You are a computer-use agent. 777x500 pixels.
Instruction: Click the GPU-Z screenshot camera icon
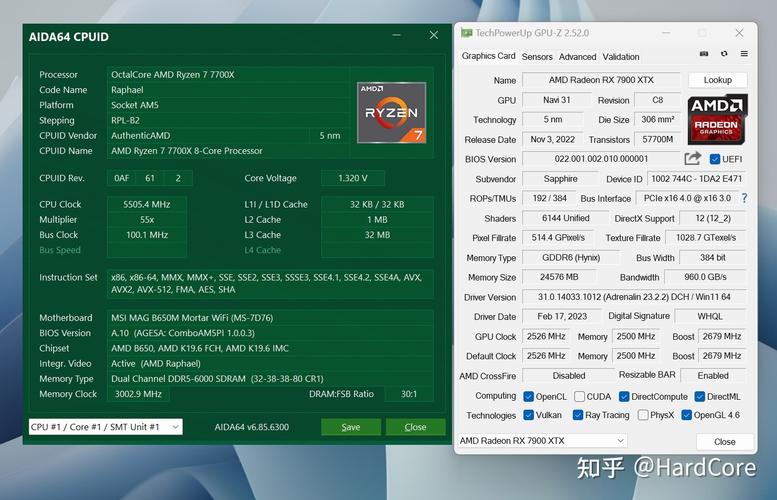pos(704,54)
